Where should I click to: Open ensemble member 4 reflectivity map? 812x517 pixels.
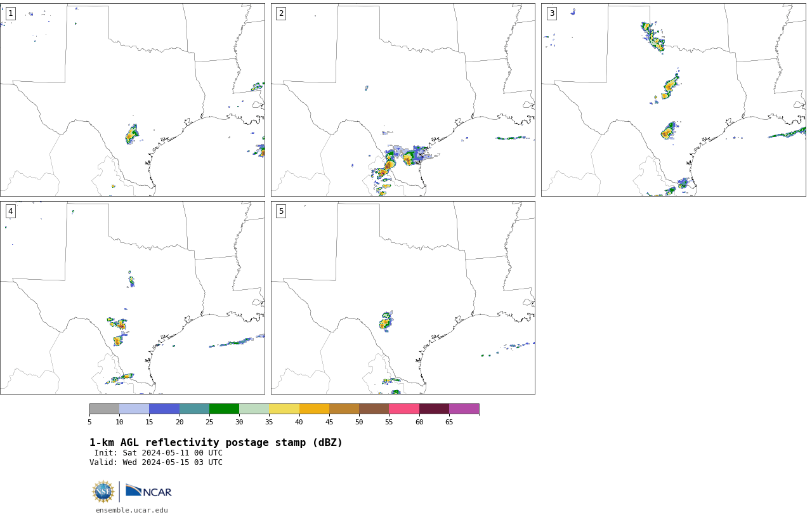coord(132,298)
